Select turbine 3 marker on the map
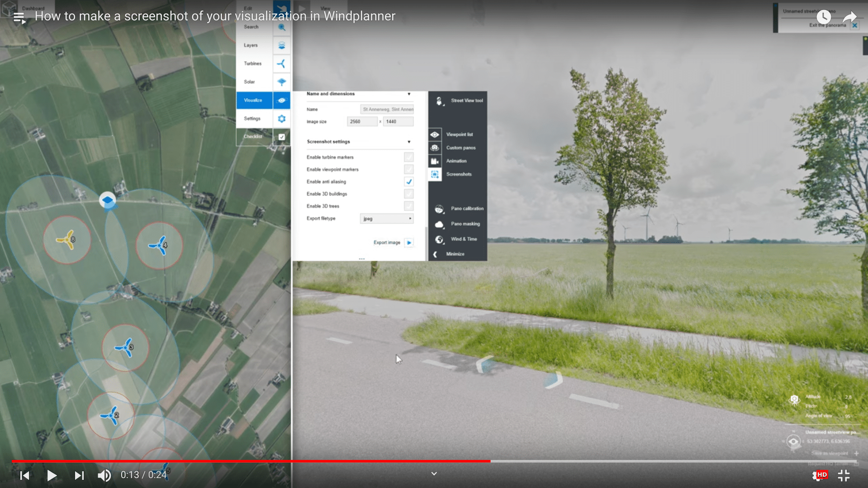 [124, 348]
